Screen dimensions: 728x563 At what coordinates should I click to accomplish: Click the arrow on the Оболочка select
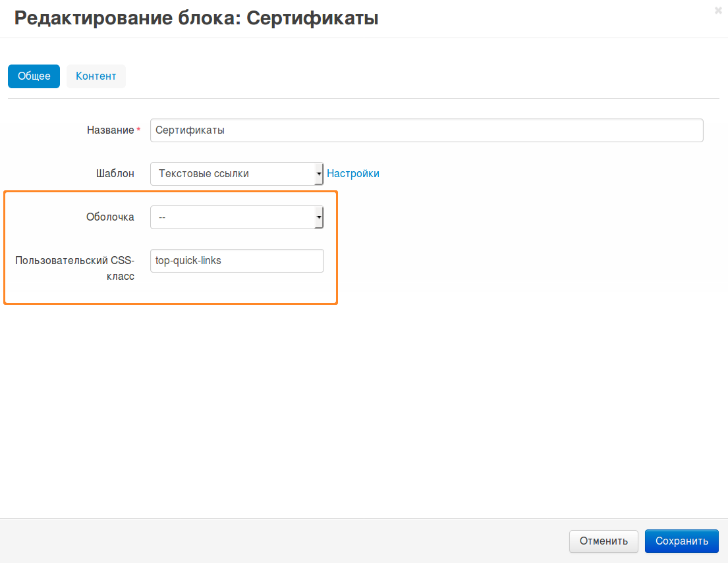(x=319, y=217)
